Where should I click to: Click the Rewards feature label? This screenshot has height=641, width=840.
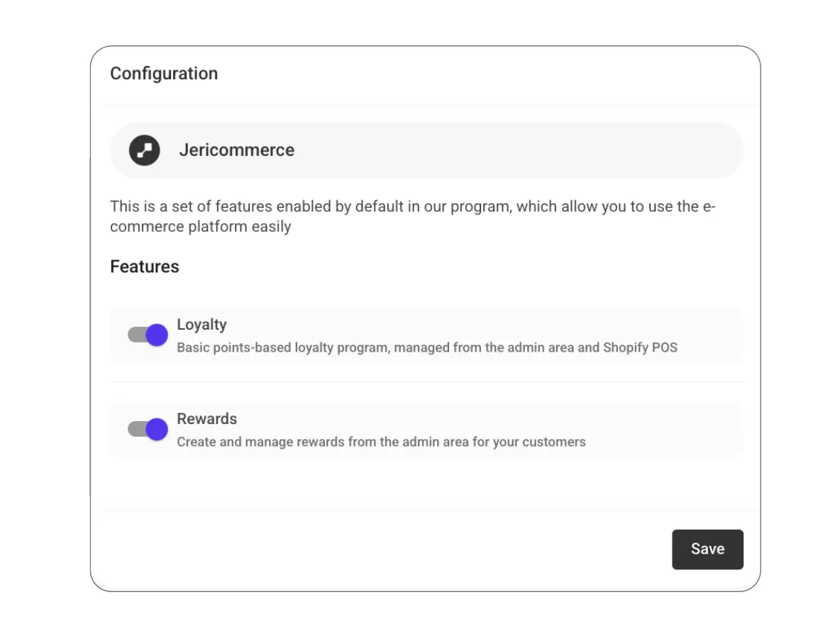pyautogui.click(x=206, y=419)
